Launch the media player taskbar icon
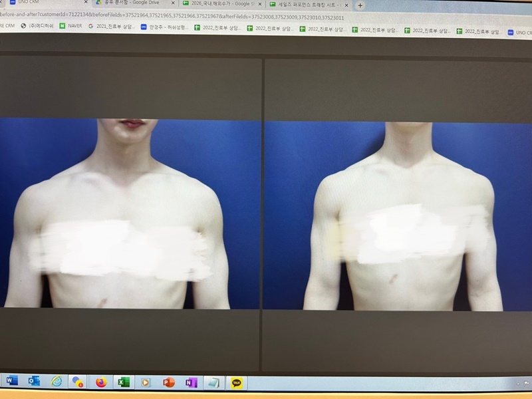532x399 pixels. coord(146,383)
